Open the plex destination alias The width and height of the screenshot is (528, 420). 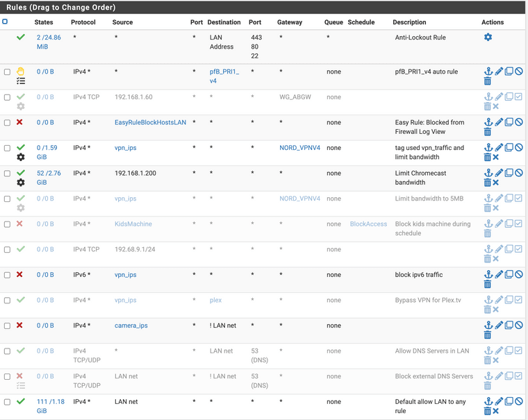215,300
